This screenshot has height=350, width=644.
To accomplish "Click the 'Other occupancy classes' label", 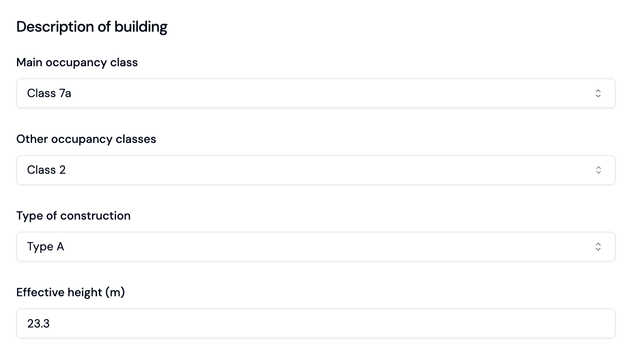I will [86, 139].
